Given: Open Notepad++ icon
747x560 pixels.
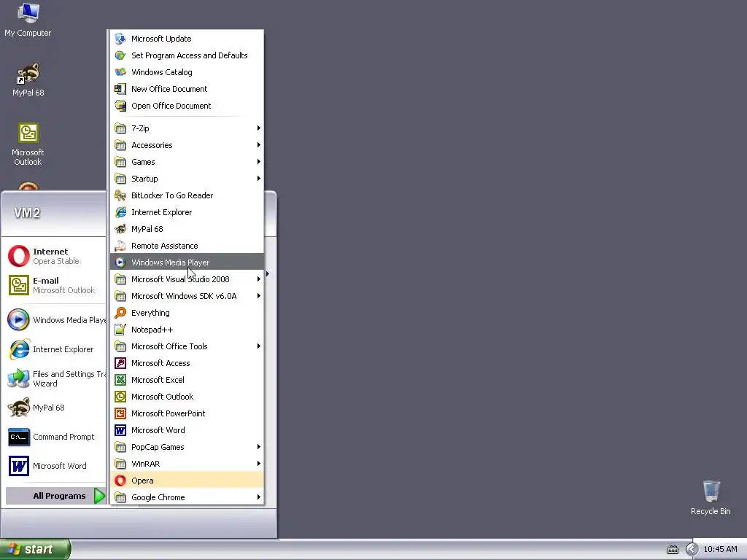Looking at the screenshot, I should 120,330.
